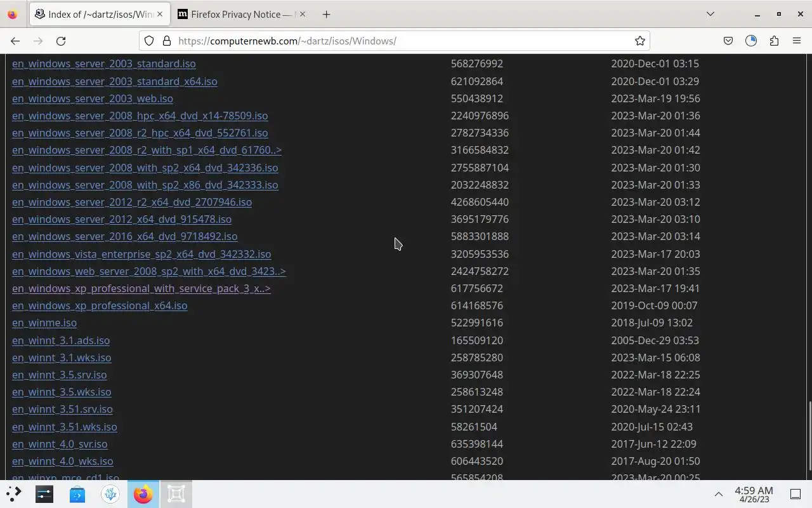
Task: Download en_windows_xp_professional_x64.iso
Action: tap(100, 305)
